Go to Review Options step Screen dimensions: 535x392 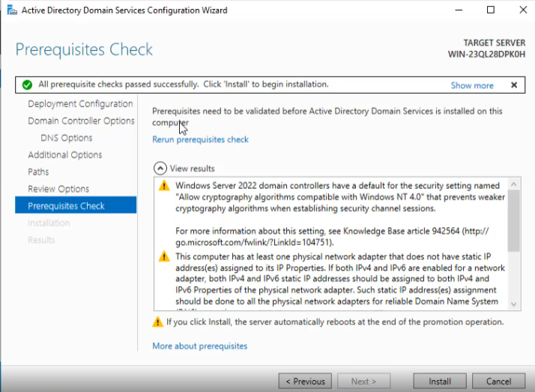[x=58, y=189]
